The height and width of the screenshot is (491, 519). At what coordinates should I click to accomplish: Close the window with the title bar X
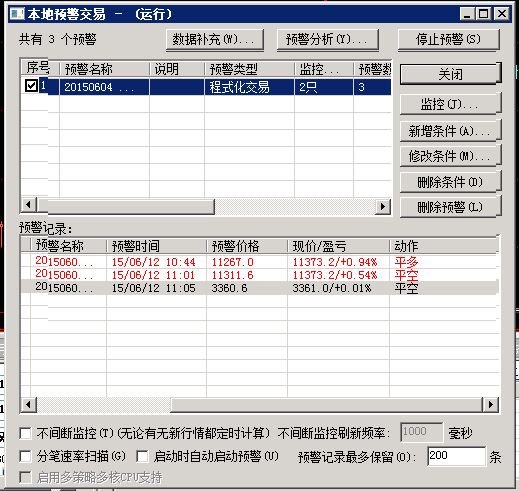[502, 14]
